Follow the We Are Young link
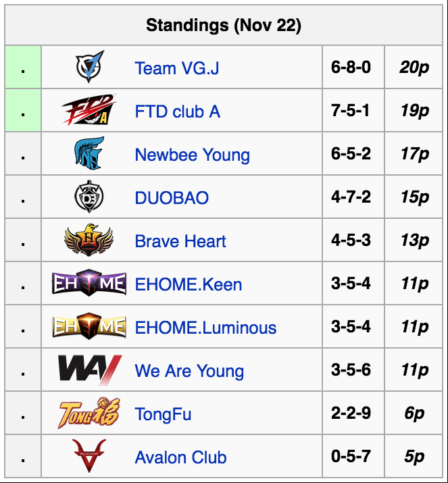This screenshot has height=483, width=448. click(189, 371)
